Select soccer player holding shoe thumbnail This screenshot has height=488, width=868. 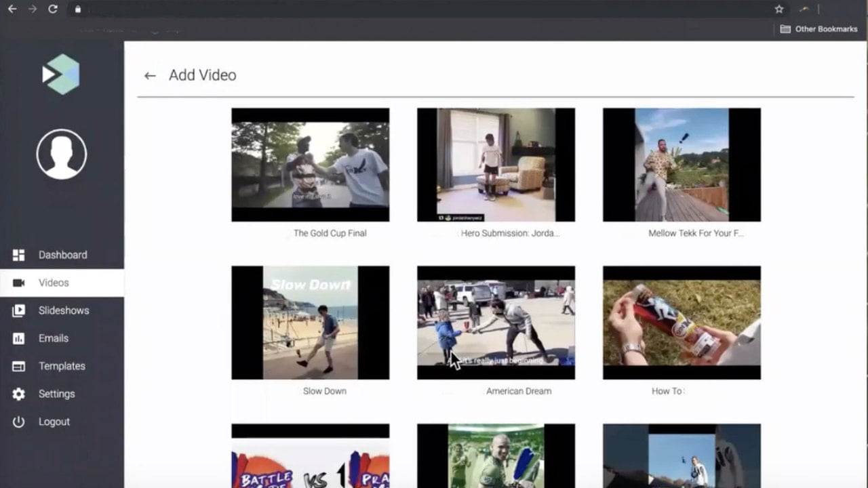click(x=496, y=455)
